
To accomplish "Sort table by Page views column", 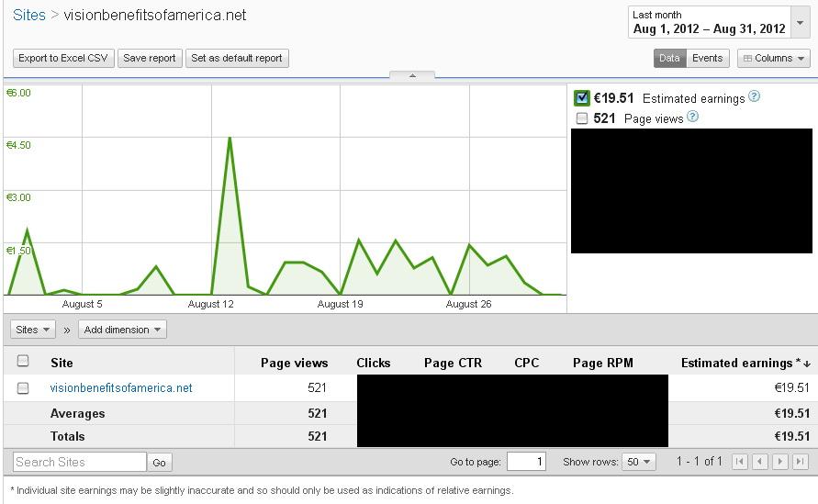I will coord(294,364).
